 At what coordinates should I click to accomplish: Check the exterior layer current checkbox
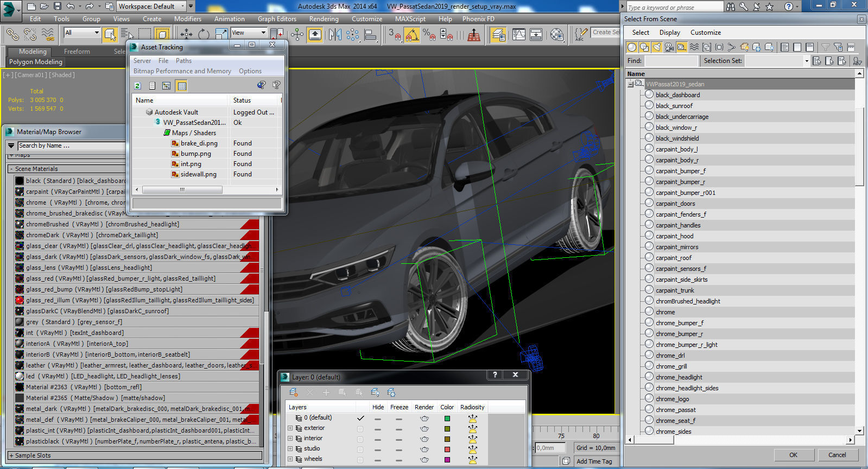pos(360,429)
